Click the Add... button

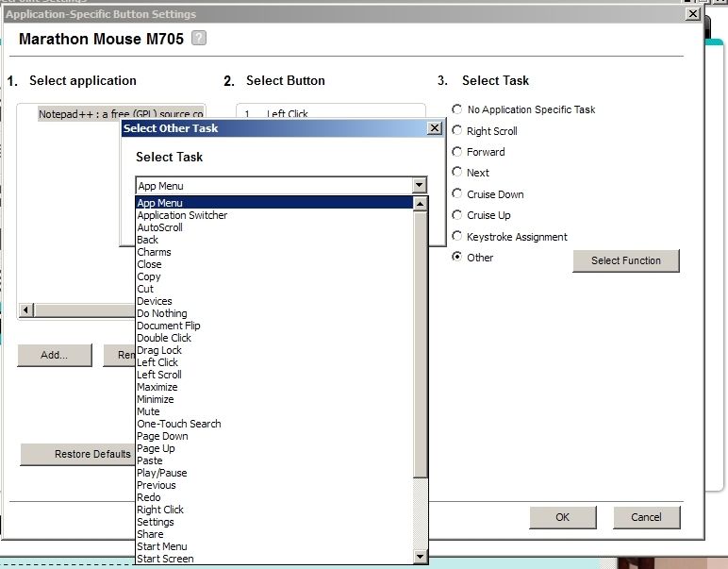[55, 356]
